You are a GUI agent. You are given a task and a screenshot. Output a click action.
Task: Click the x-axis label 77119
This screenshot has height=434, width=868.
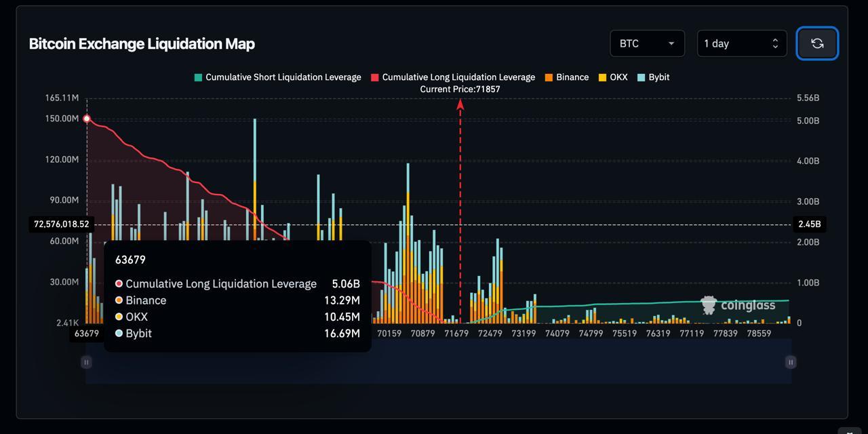coord(692,333)
